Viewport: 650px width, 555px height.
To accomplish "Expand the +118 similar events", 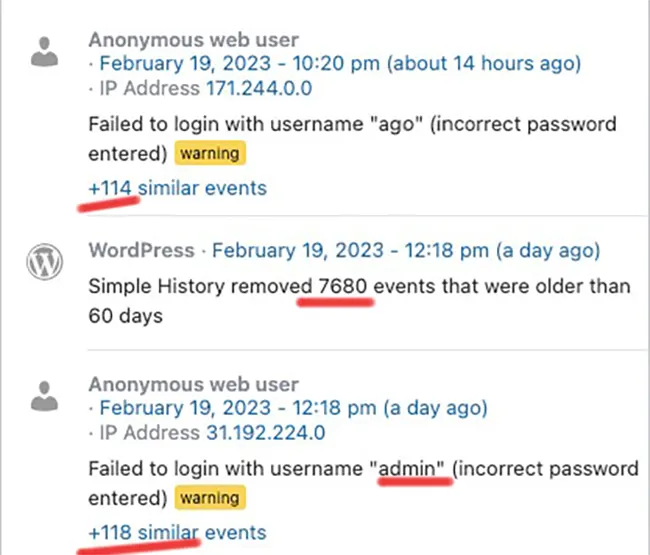I will coord(177,533).
